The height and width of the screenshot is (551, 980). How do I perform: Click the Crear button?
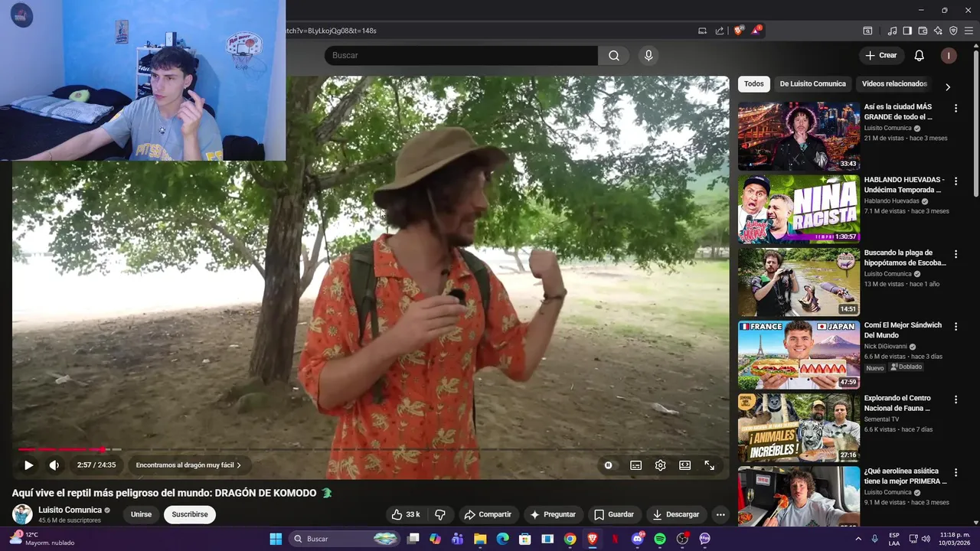click(880, 55)
